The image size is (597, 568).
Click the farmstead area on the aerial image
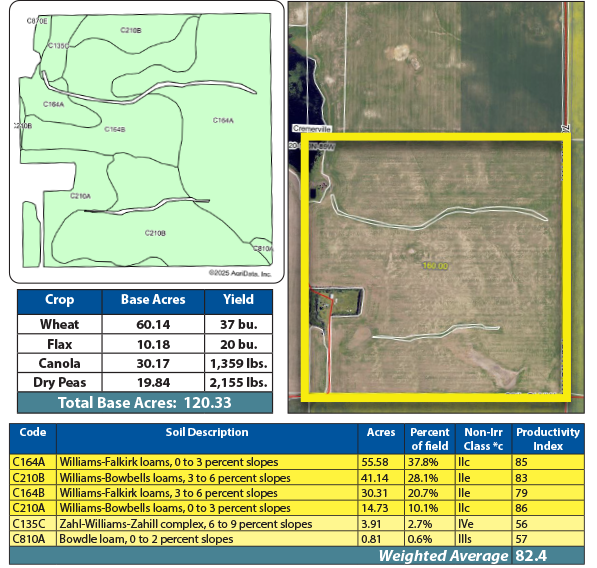(x=336, y=303)
